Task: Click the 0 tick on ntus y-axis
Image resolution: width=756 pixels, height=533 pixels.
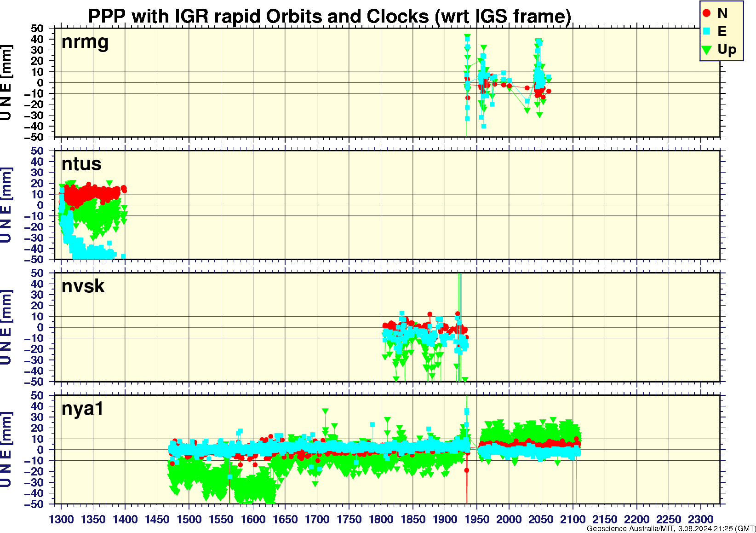Action: pyautogui.click(x=40, y=205)
